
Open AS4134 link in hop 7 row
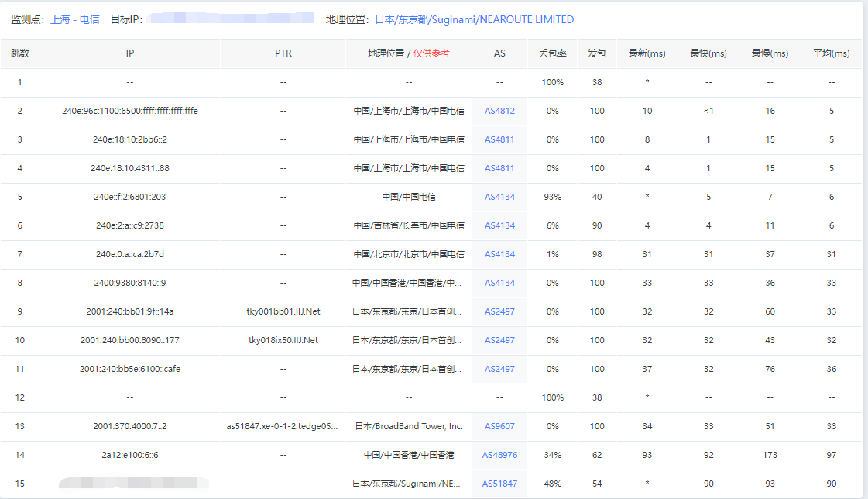(499, 254)
